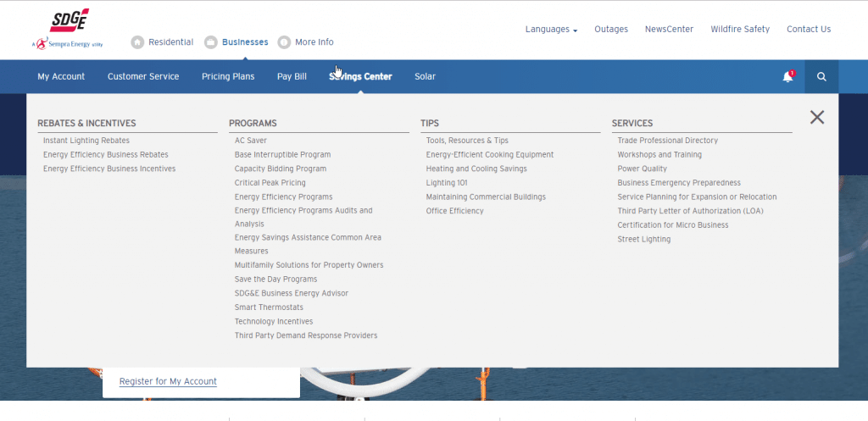The height and width of the screenshot is (421, 868).
Task: Select Critical Peak Pricing
Action: coord(270,183)
